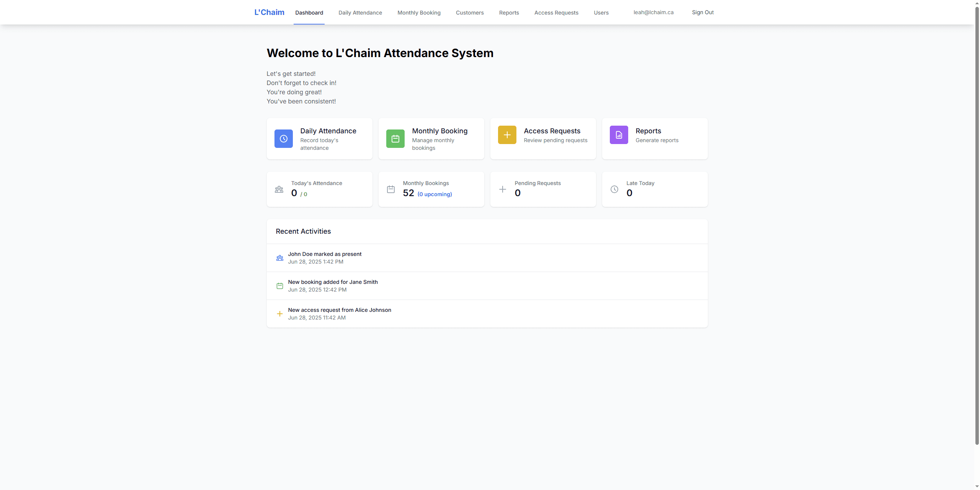Image resolution: width=980 pixels, height=490 pixels.
Task: Click the Pending Requests stat label
Action: click(x=537, y=183)
